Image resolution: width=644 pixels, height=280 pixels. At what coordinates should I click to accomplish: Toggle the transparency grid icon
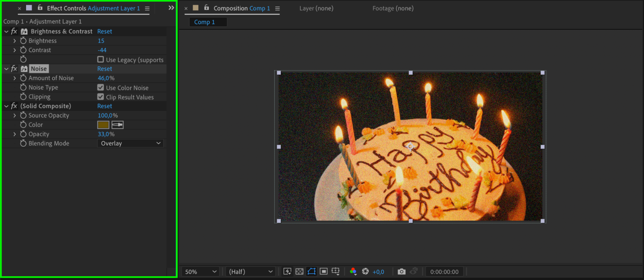[x=299, y=271]
